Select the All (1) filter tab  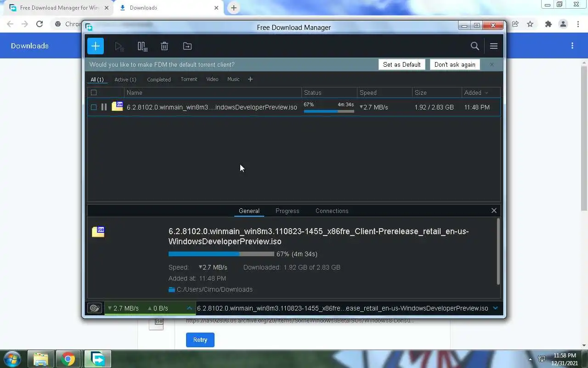(x=97, y=79)
